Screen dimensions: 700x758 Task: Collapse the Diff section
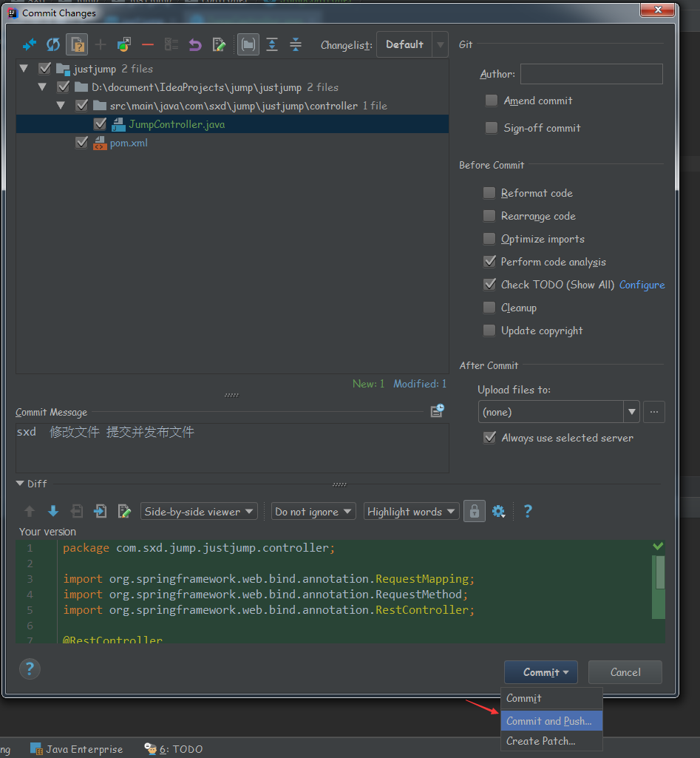[20, 484]
